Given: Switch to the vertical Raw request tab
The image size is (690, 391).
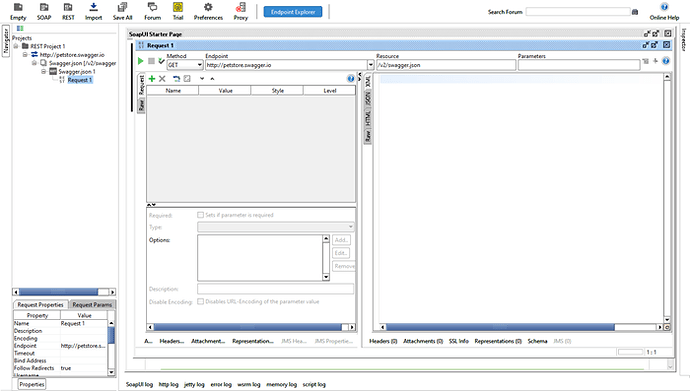Looking at the screenshot, I should coord(141,106).
